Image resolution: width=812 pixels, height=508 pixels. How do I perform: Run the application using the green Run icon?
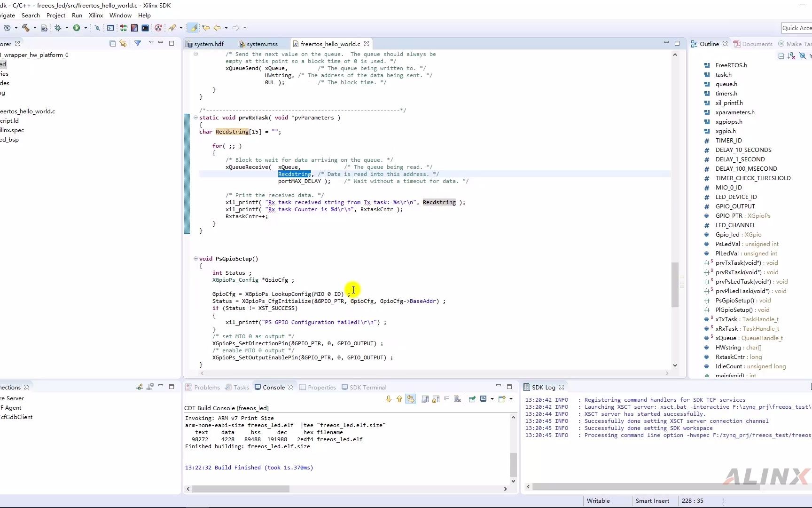point(77,28)
